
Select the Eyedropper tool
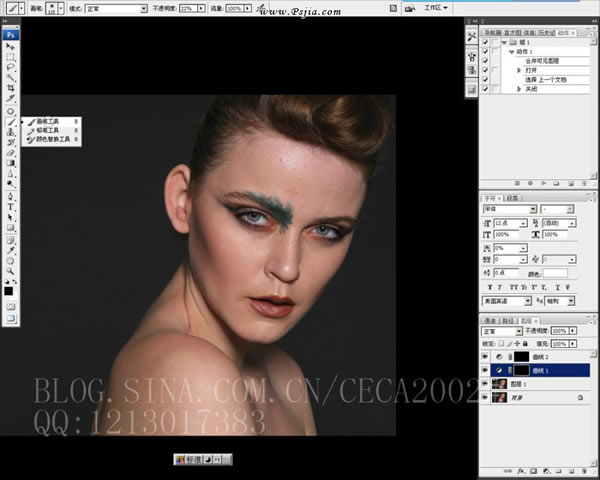10,251
